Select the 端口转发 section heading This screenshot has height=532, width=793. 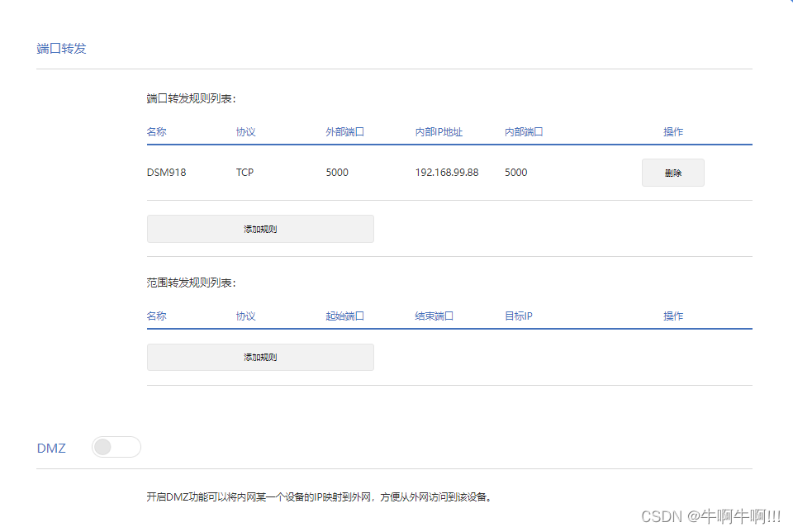pyautogui.click(x=61, y=47)
